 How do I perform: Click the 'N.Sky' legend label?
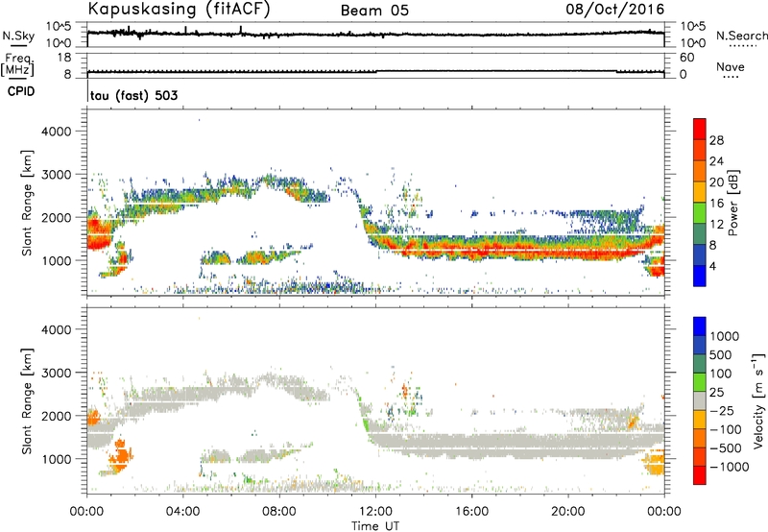[18, 36]
